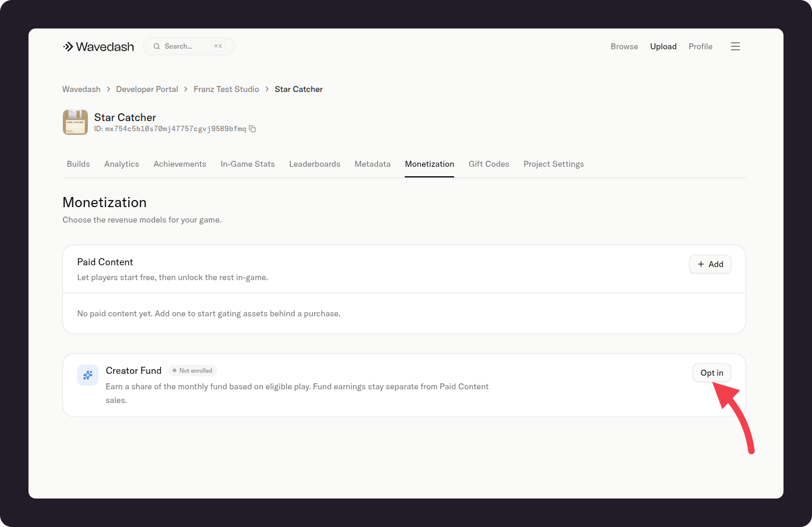Select the Star Catcher breadcrumb
Image resolution: width=812 pixels, height=527 pixels.
(299, 89)
